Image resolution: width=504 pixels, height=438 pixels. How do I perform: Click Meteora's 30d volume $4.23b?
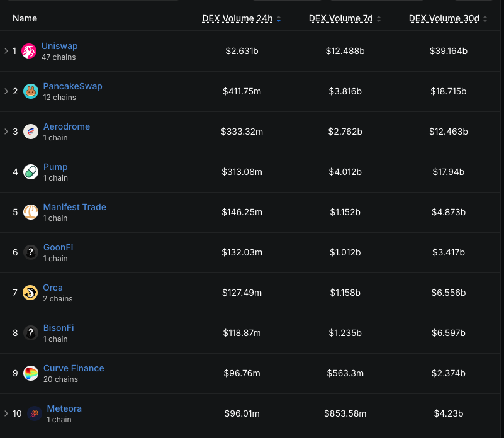click(x=449, y=413)
